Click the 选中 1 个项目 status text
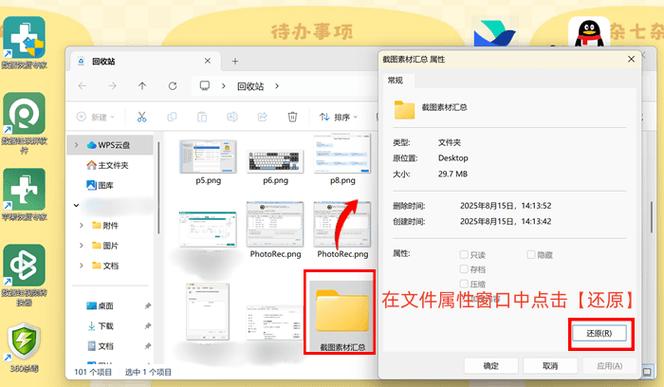 [x=148, y=372]
